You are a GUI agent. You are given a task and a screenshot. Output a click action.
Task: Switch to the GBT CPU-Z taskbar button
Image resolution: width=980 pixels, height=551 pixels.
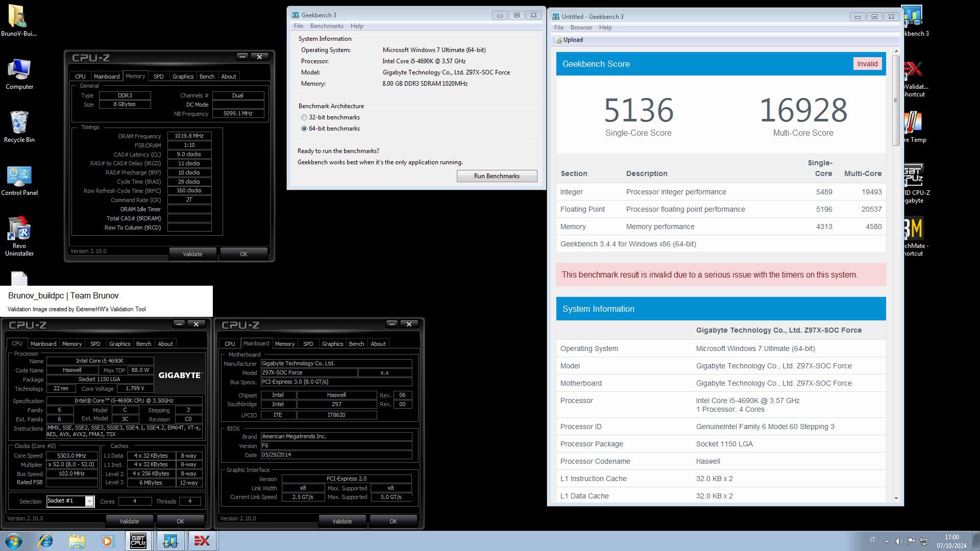click(x=138, y=541)
